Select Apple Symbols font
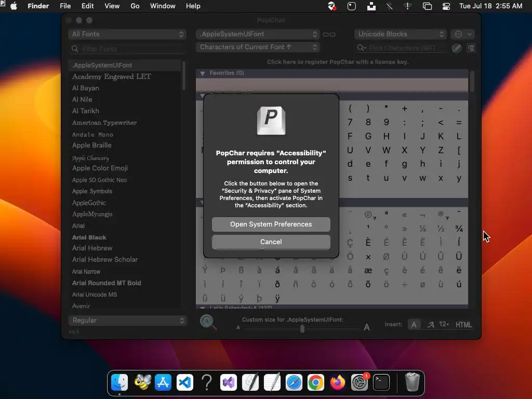The height and width of the screenshot is (399, 532). 92,191
